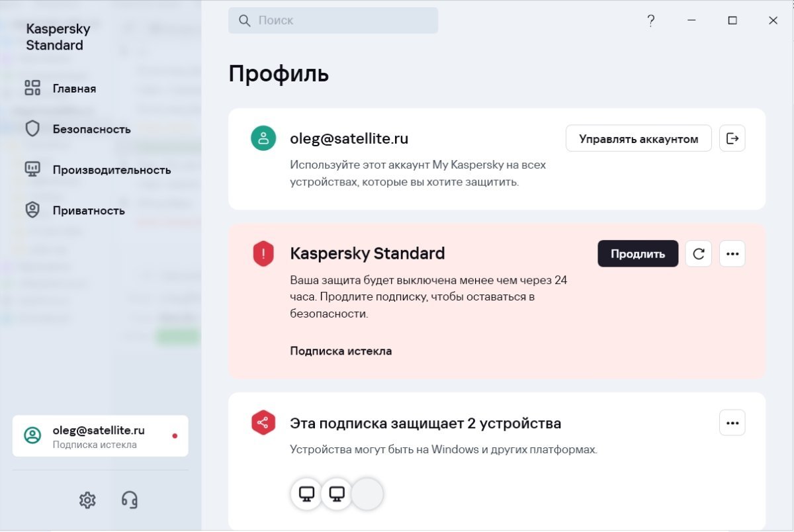This screenshot has height=532, width=794.
Task: Select the second device monitor icon
Action: coord(337,494)
